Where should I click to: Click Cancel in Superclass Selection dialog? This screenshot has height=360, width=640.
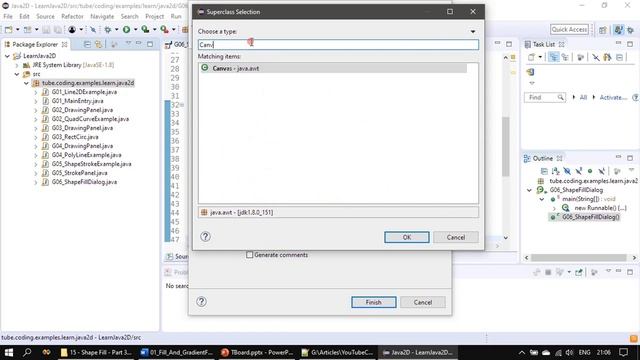tap(456, 237)
